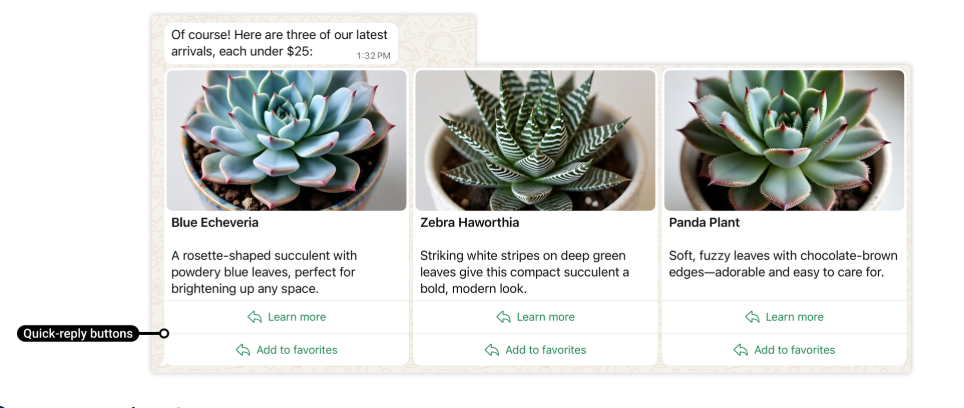This screenshot has height=408, width=964.
Task: Click the reply arrow icon on Blue Echeveria's Learn more
Action: tap(254, 317)
